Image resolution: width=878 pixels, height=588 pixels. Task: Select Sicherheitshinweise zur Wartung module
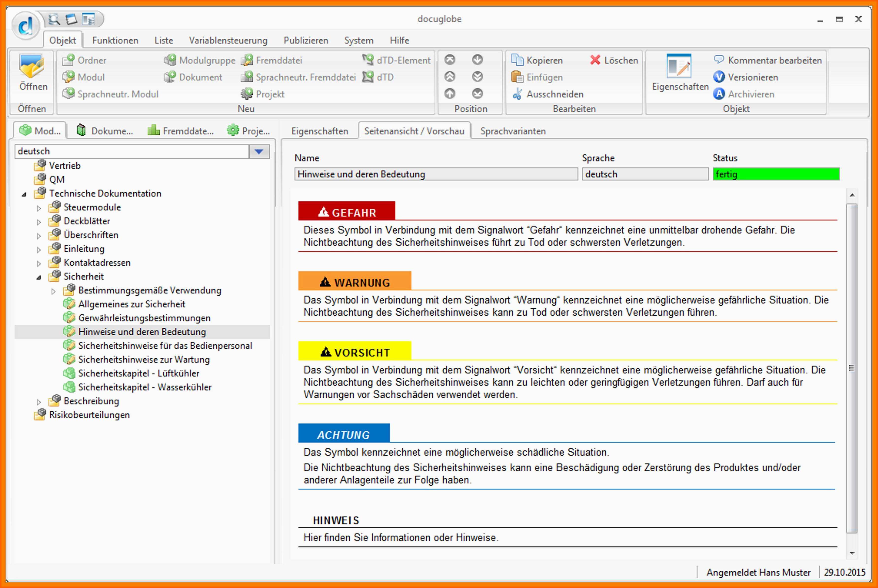tap(144, 360)
